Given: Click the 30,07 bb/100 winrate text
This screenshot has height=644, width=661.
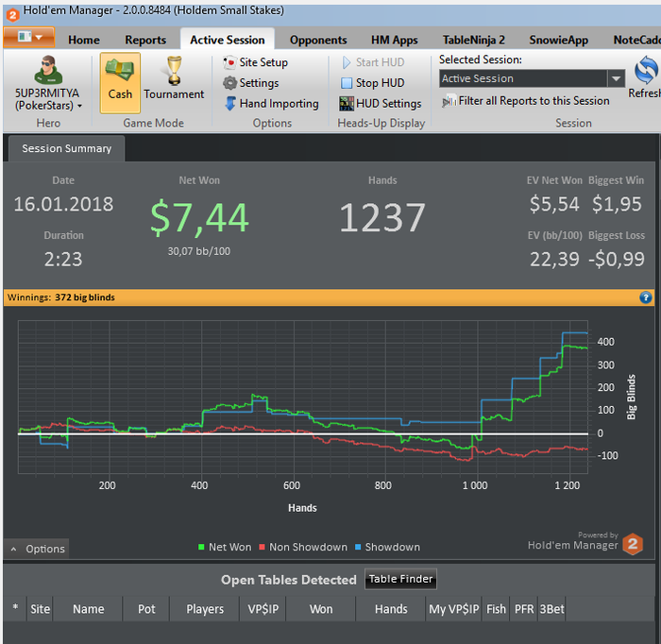Looking at the screenshot, I should click(199, 251).
